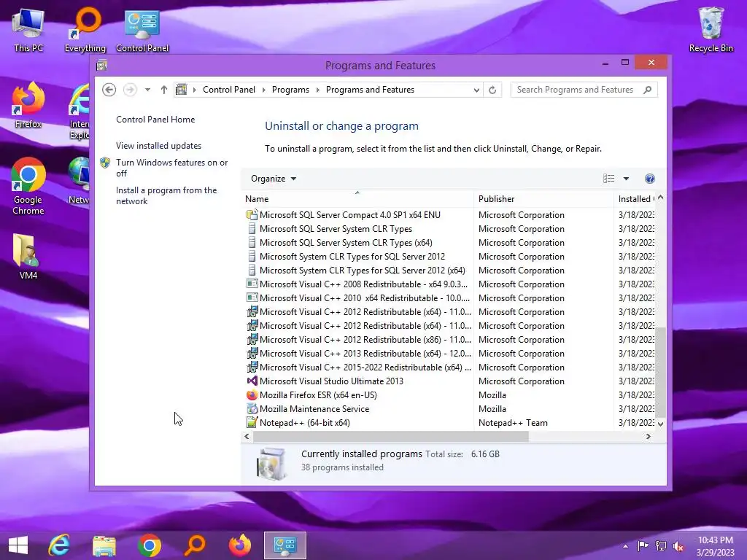Click the network tray icon
Screen dimensions: 747x560
coord(661,546)
